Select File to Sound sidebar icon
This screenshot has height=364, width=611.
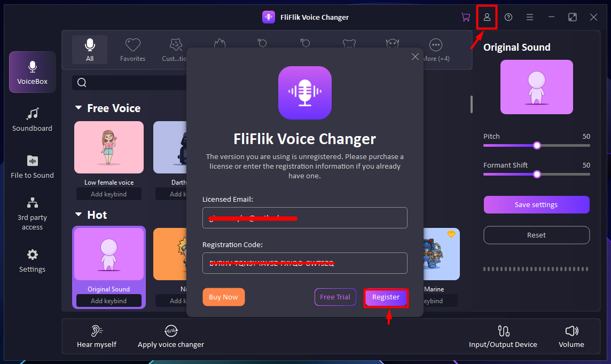tap(33, 166)
